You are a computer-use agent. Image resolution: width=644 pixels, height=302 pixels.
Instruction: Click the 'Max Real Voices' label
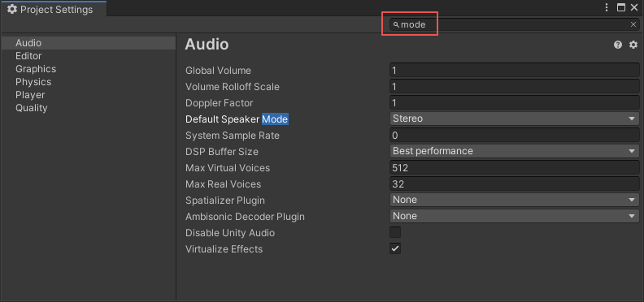pos(223,184)
